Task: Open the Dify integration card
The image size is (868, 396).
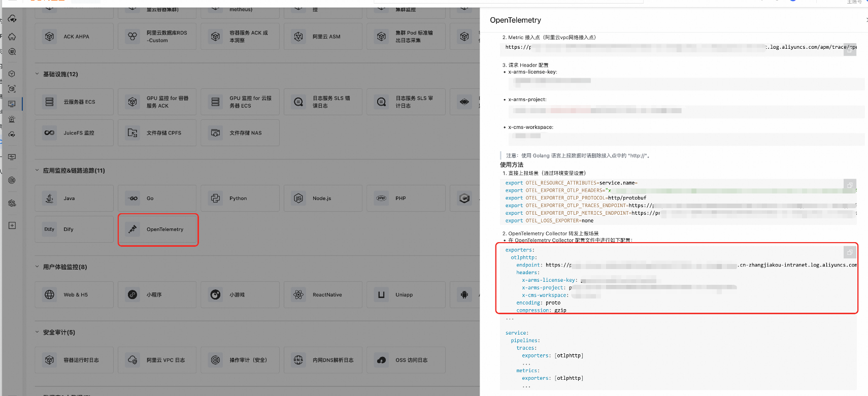Action: (74, 229)
